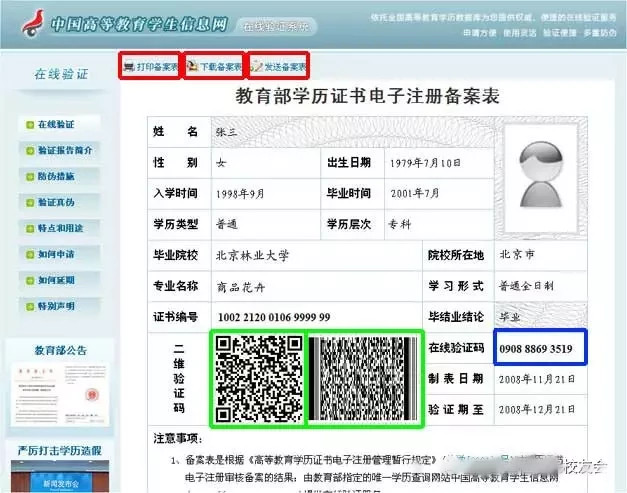Image resolution: width=627 pixels, height=493 pixels.
Task: Click the square QR verification code
Action: [259, 379]
